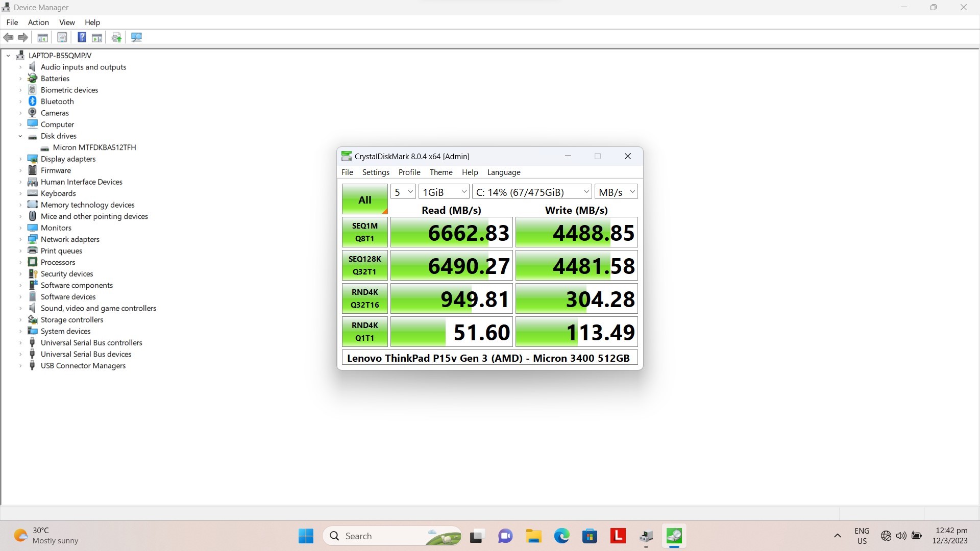
Task: Open the drive dropdown showing C: 14%
Action: [x=532, y=192]
